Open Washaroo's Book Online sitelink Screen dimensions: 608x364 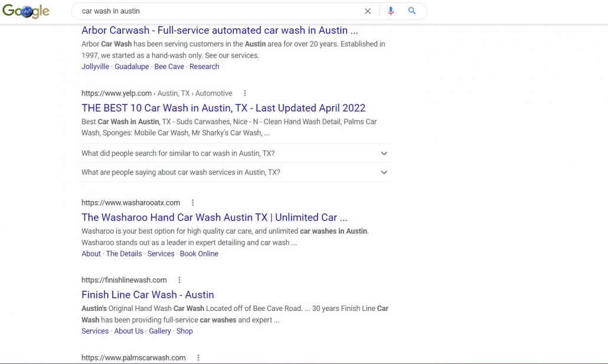click(199, 254)
